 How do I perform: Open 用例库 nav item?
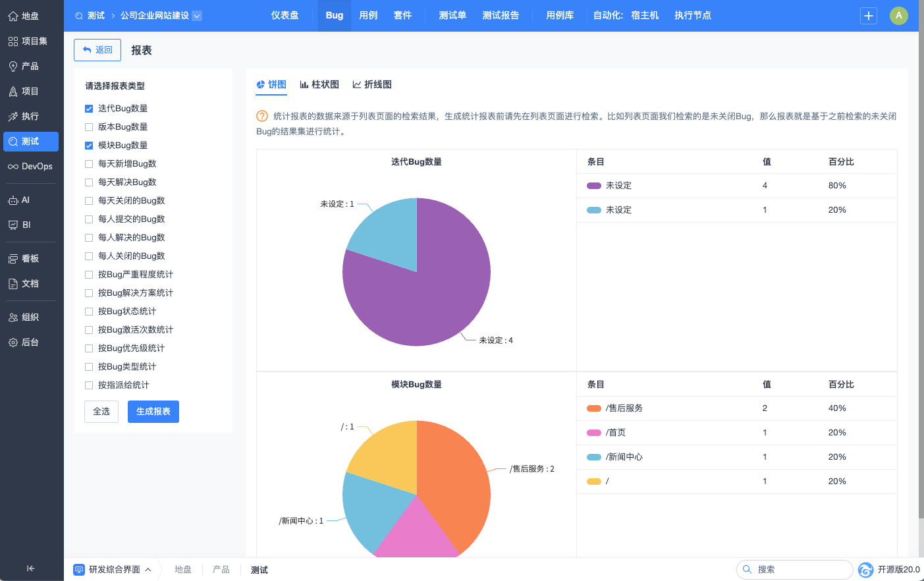coord(560,15)
